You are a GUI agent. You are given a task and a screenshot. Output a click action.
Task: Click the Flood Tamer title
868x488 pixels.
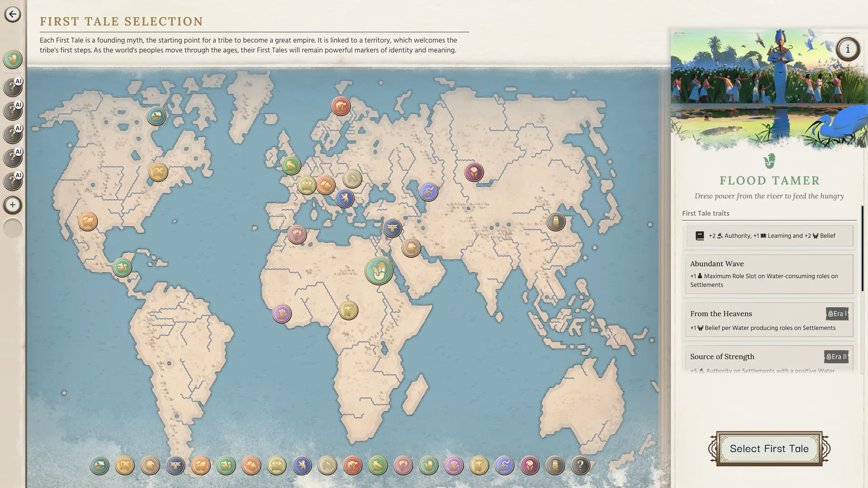pos(769,180)
